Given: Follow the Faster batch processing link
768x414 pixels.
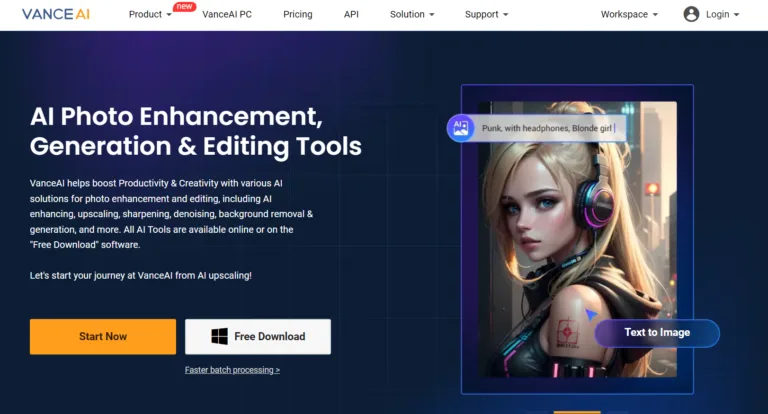Looking at the screenshot, I should click(x=232, y=370).
